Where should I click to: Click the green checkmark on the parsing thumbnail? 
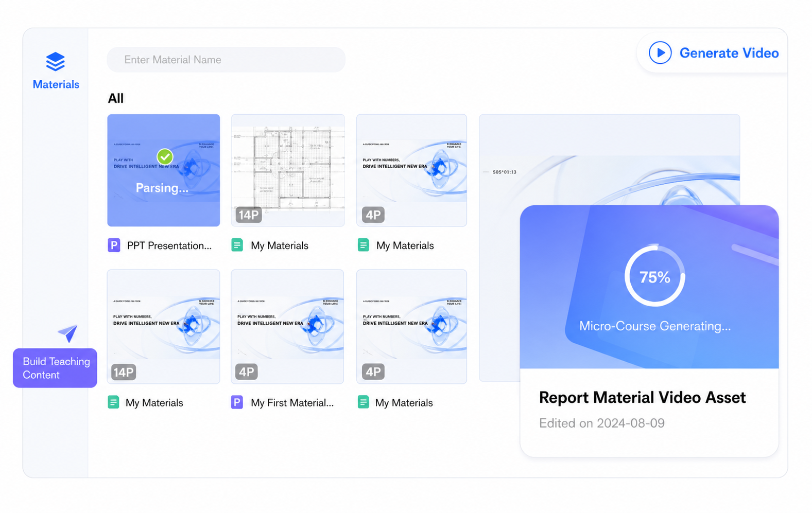[165, 156]
